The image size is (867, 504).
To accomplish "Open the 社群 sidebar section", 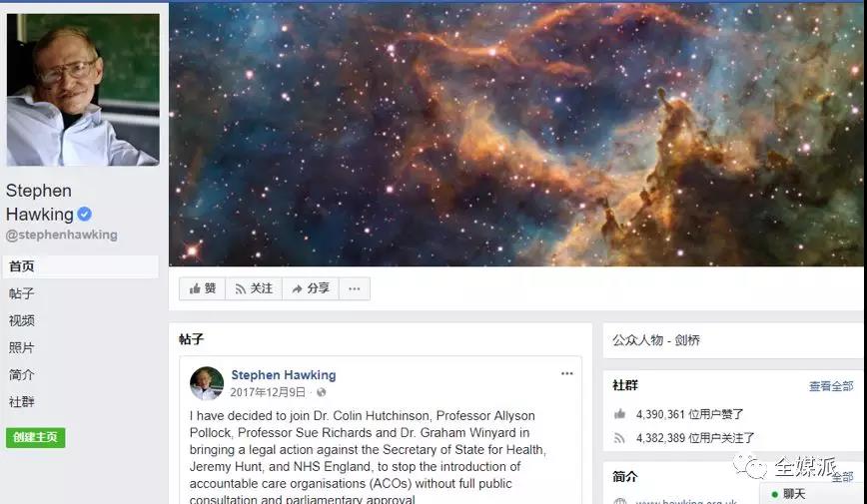I will pos(22,402).
